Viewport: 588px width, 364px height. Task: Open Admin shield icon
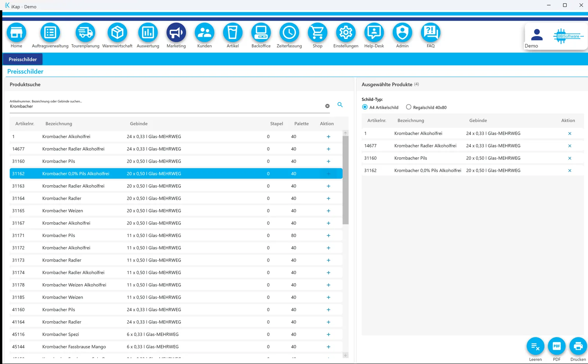[x=402, y=33]
